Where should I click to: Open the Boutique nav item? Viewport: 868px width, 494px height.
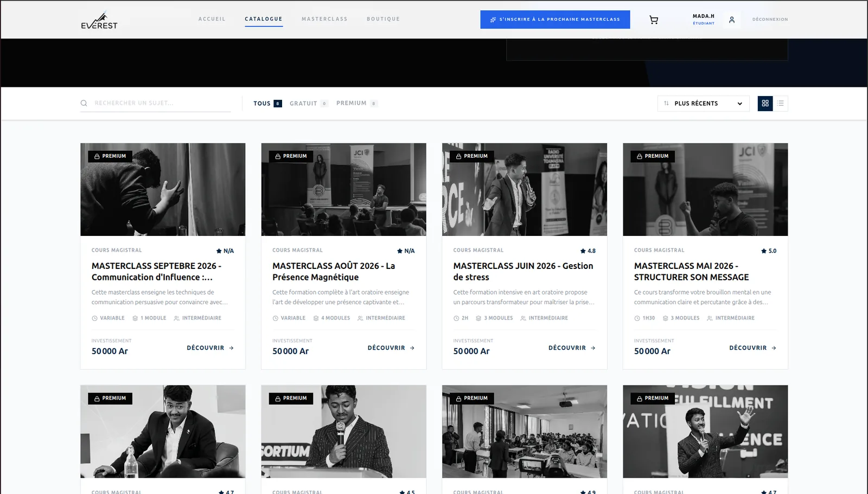point(383,19)
